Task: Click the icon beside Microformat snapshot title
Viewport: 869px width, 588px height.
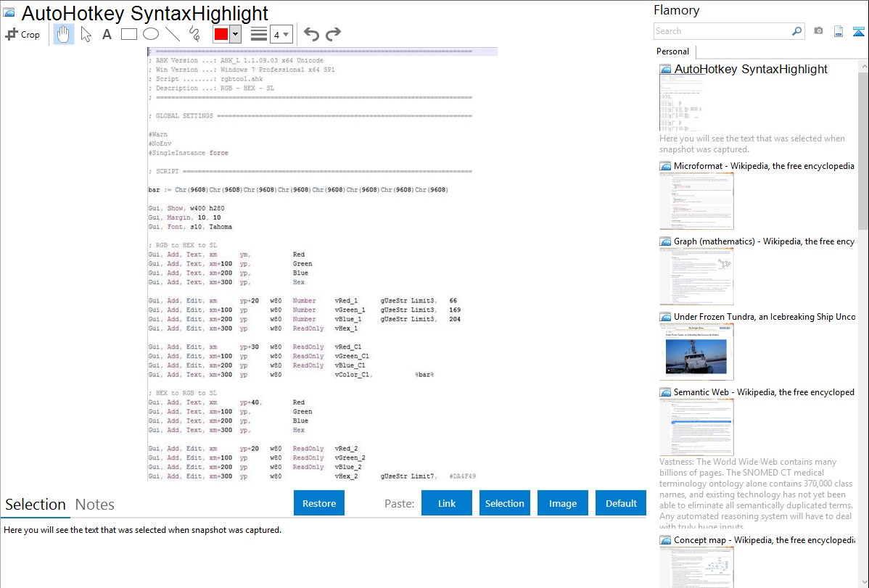Action: tap(665, 166)
